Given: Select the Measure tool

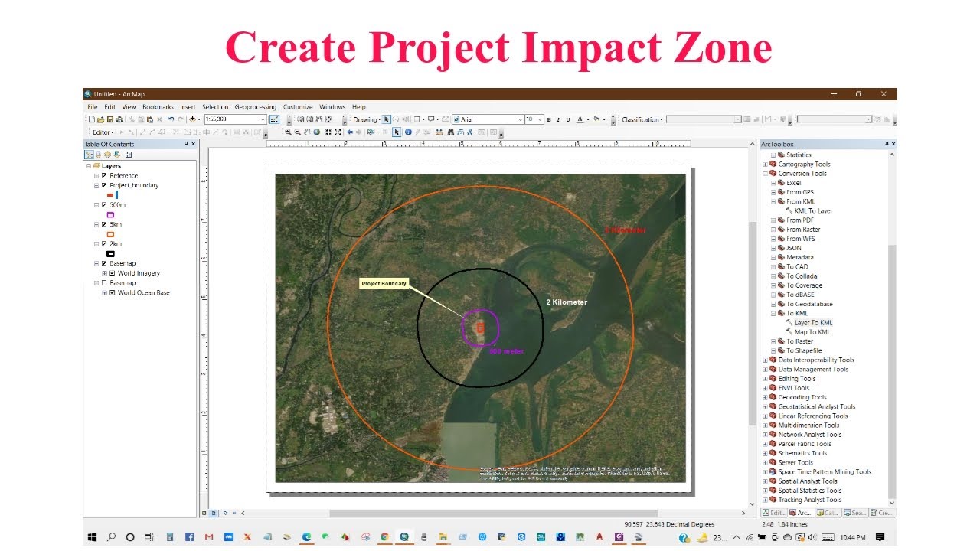Looking at the screenshot, I should [439, 132].
